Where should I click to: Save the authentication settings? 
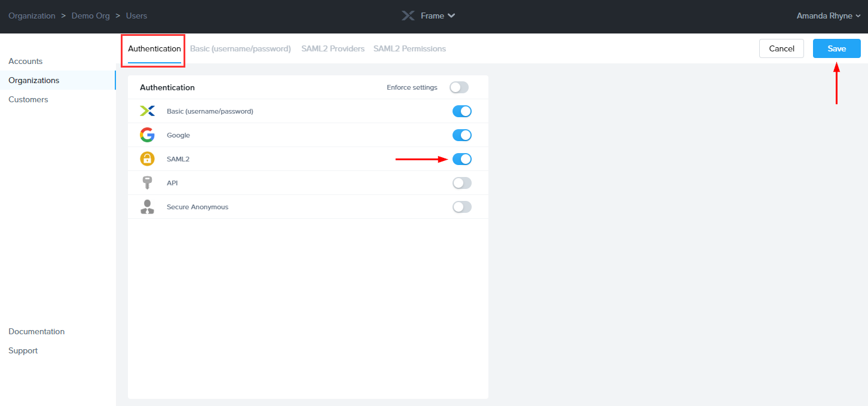pos(836,48)
